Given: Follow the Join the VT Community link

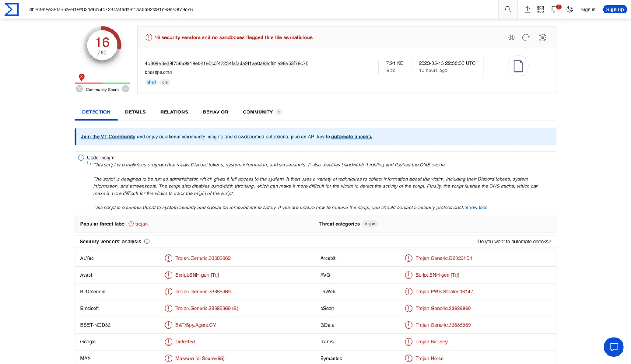Looking at the screenshot, I should click(x=108, y=136).
